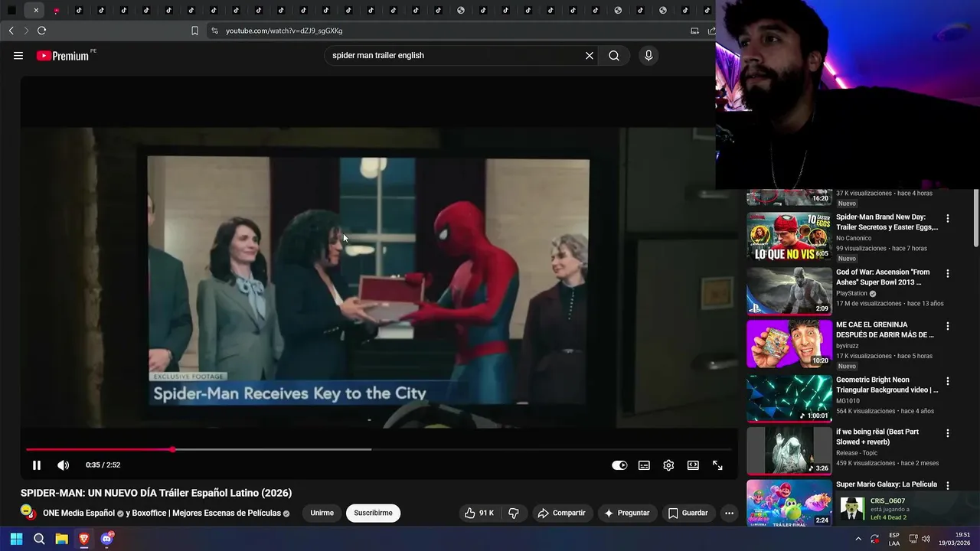The image size is (980, 551).
Task: Subscribe with the Suscribirme button
Action: tap(373, 513)
